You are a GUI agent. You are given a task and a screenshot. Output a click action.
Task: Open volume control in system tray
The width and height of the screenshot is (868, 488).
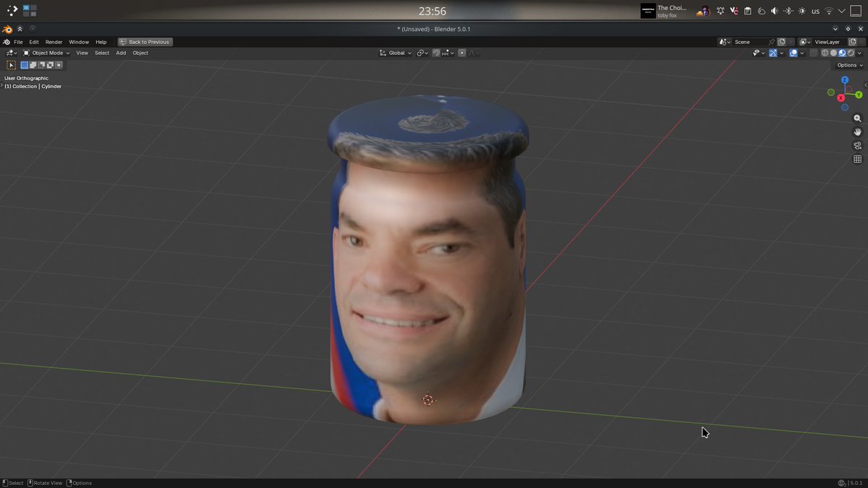click(x=775, y=11)
